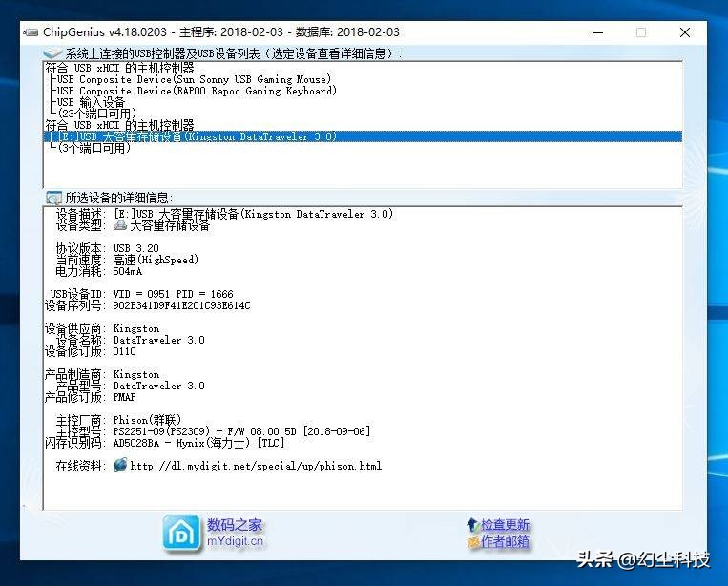Select the USB 输入设备 entry
Screen dimensions: 728x586
91,102
